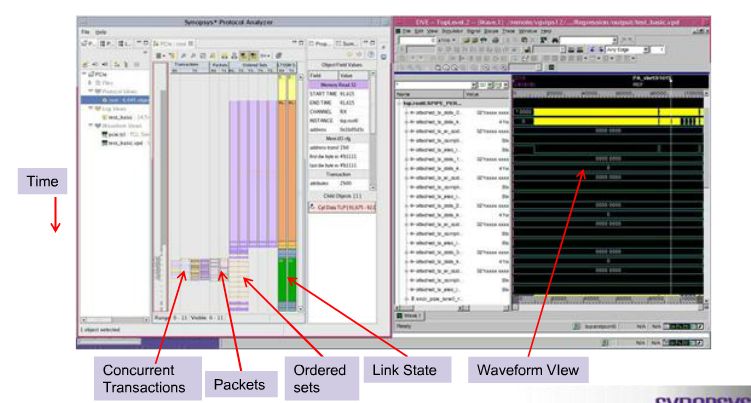Click the filter icon in the diagram toolbar
751x403 pixels.
pyautogui.click(x=172, y=56)
